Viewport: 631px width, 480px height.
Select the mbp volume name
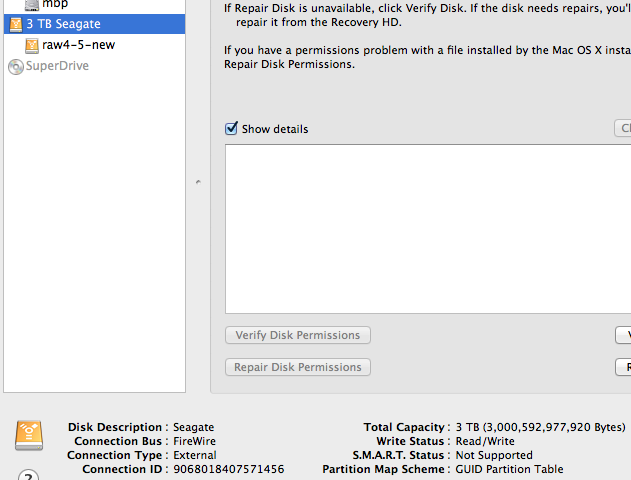[55, 4]
